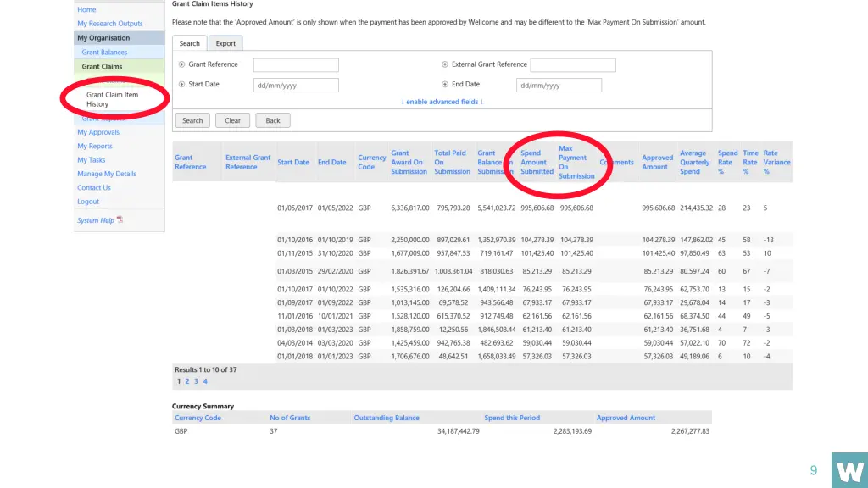The image size is (868, 488).
Task: Go to results page 3
Action: point(196,381)
